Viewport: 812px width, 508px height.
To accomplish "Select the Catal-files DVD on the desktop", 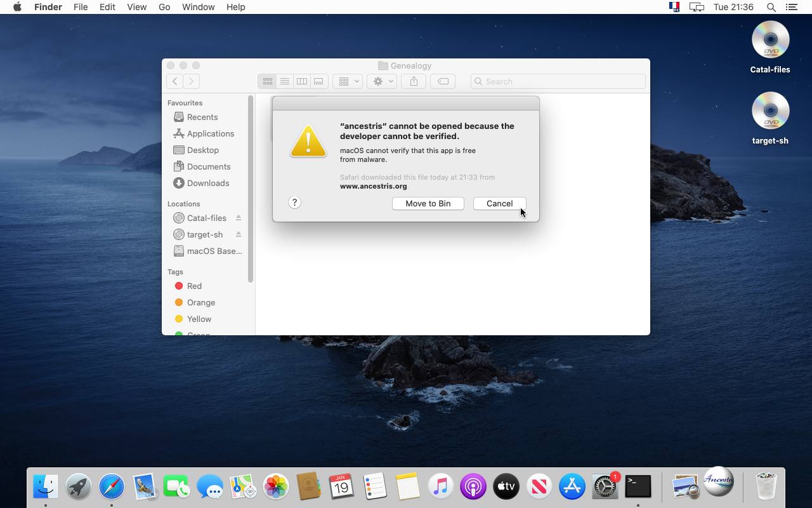I will coord(770,47).
